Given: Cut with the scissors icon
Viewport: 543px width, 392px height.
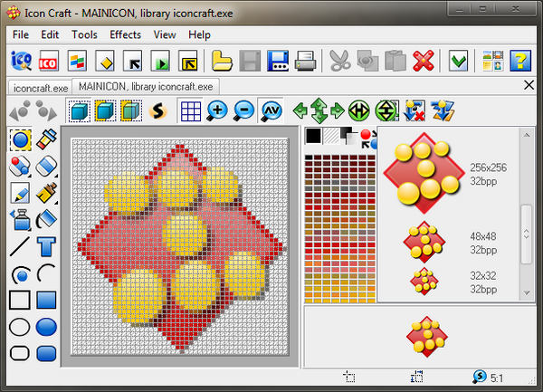Looking at the screenshot, I should point(339,61).
